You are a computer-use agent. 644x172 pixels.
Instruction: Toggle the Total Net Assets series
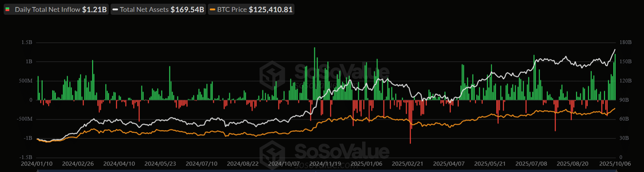(x=144, y=10)
